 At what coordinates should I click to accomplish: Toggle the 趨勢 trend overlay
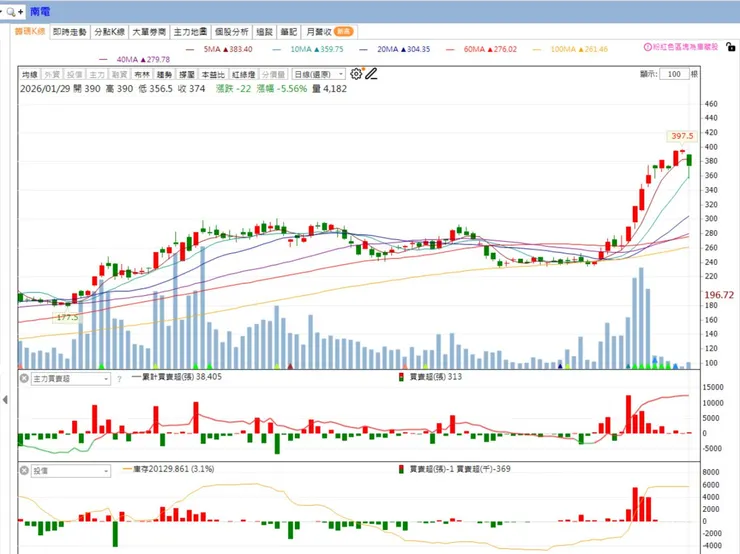tap(164, 75)
